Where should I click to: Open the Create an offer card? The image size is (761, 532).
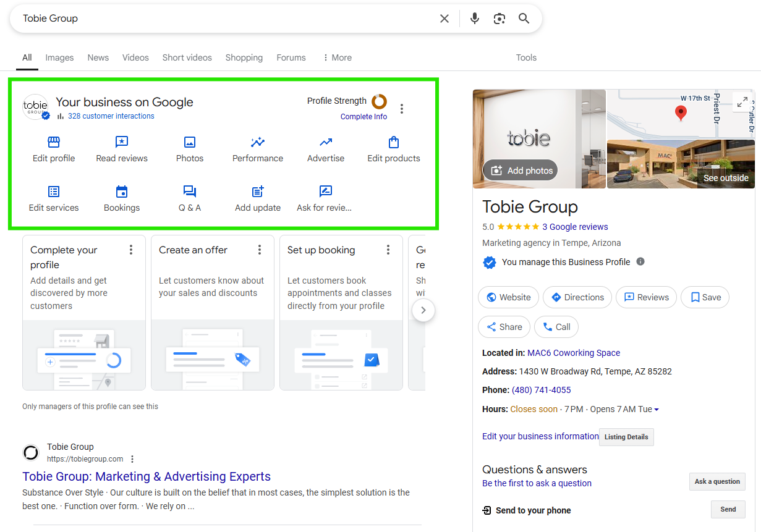[x=213, y=312]
